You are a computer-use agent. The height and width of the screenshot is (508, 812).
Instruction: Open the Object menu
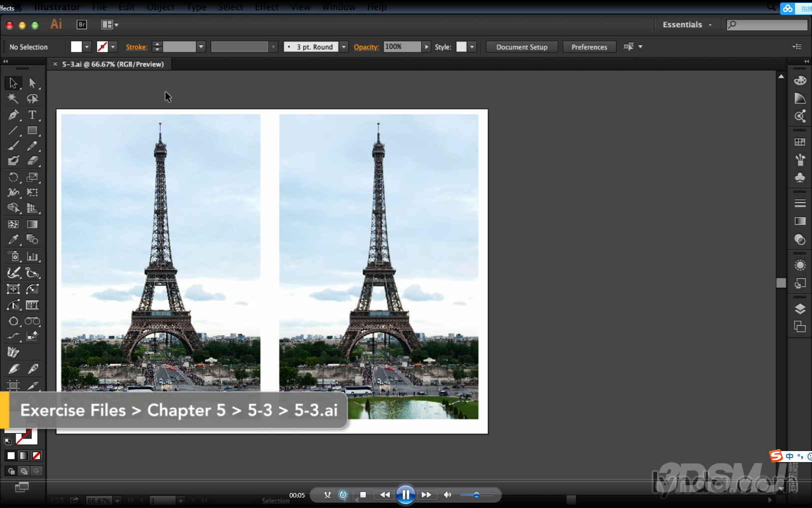click(x=161, y=7)
